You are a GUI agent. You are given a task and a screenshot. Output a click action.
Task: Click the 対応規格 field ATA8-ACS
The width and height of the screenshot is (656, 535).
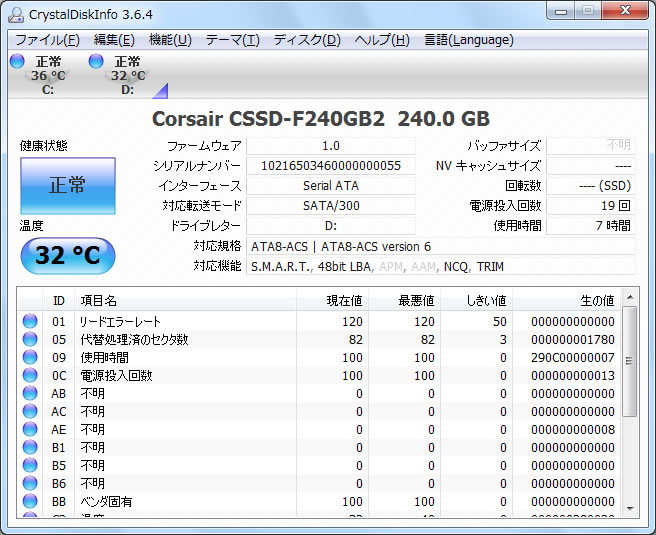pos(441,246)
